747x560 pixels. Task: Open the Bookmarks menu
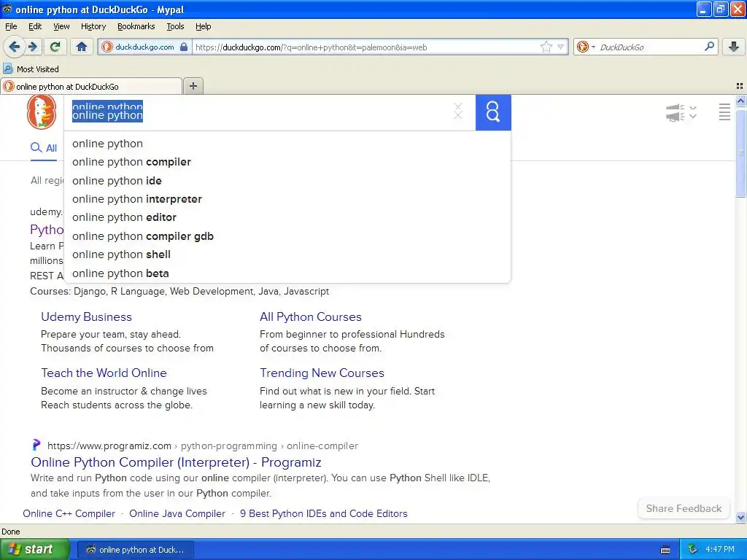(x=136, y=26)
